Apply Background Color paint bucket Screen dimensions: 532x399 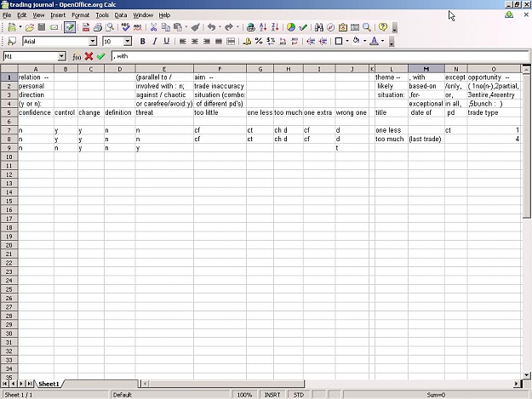click(357, 42)
